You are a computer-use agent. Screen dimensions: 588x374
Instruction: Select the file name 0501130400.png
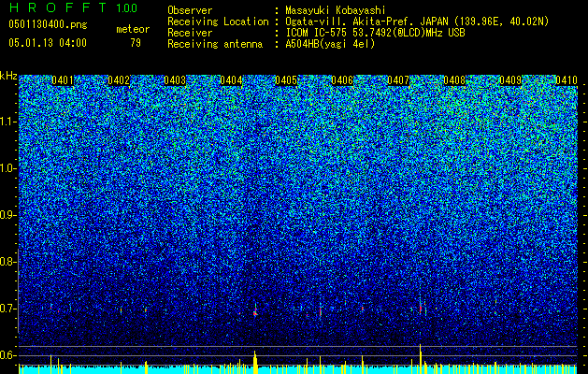pos(48,25)
